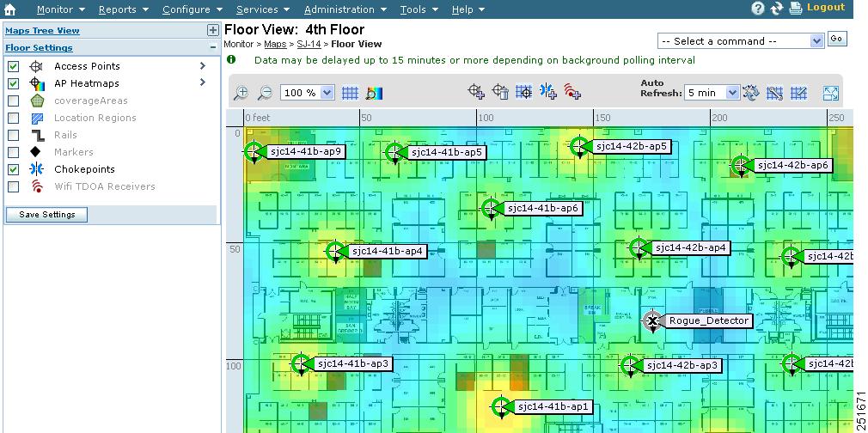Uncheck the AP Heatmaps checkbox
Image resolution: width=868 pixels, height=433 pixels.
14,83
